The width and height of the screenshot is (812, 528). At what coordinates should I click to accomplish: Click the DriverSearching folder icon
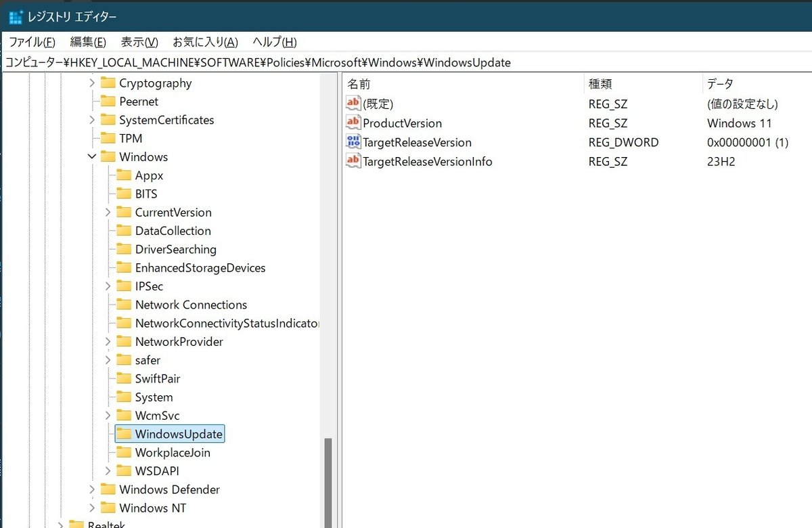point(124,249)
